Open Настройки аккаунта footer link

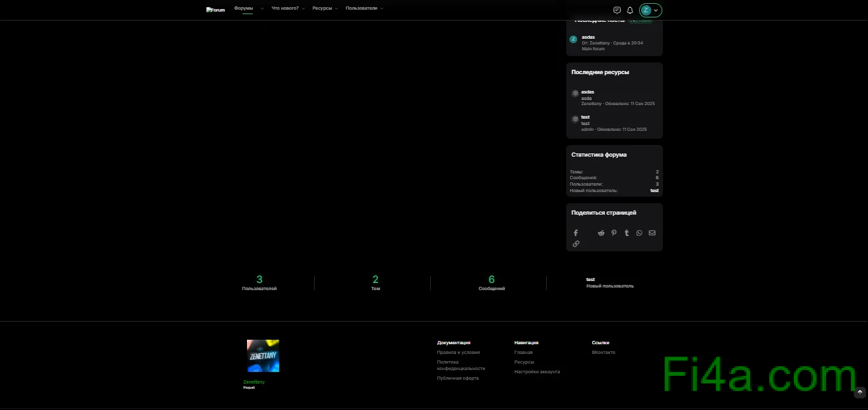[537, 372]
